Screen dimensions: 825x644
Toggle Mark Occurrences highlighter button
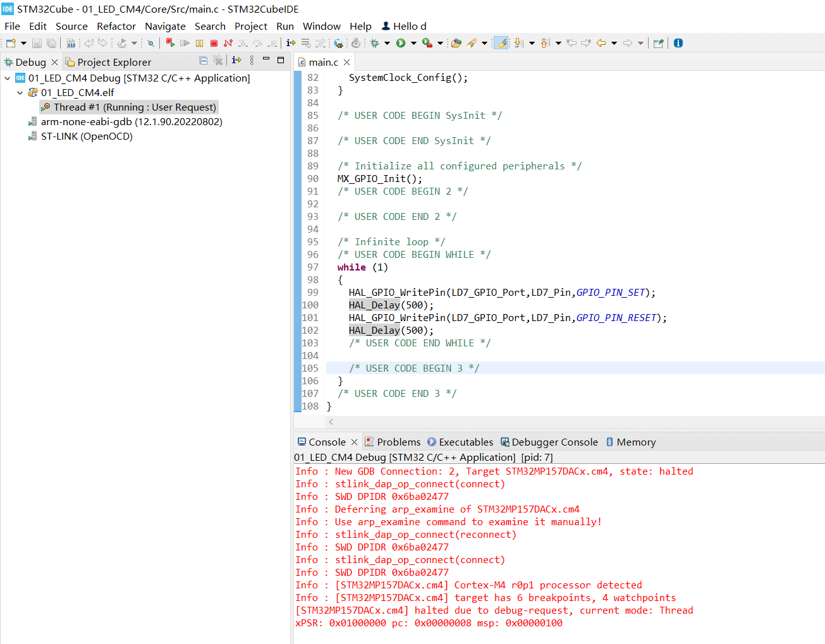pyautogui.click(x=501, y=43)
